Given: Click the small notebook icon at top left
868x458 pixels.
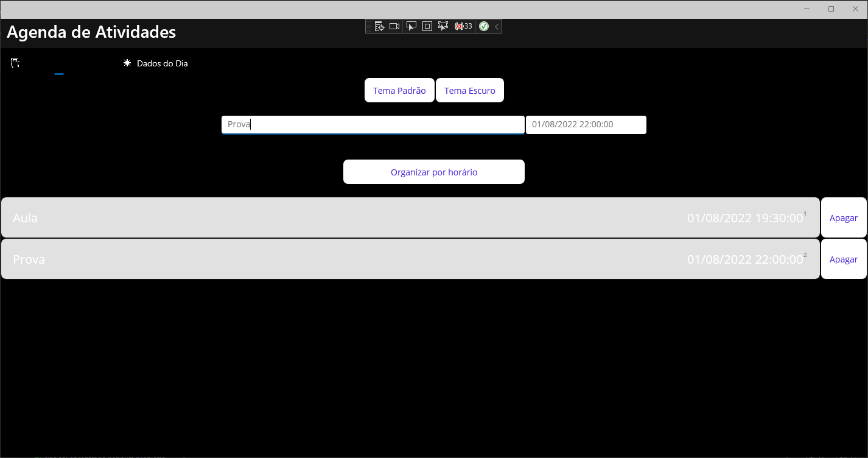Looking at the screenshot, I should [x=15, y=62].
